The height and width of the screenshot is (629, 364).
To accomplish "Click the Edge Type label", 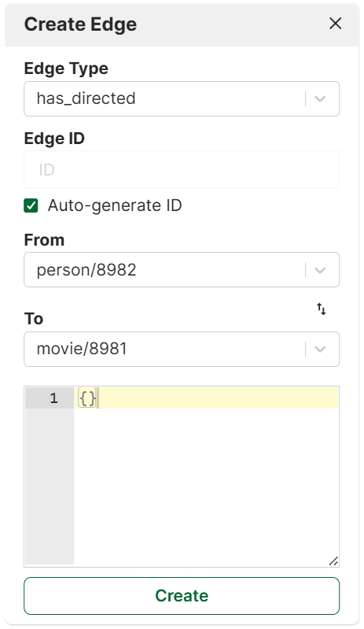I will (66, 68).
